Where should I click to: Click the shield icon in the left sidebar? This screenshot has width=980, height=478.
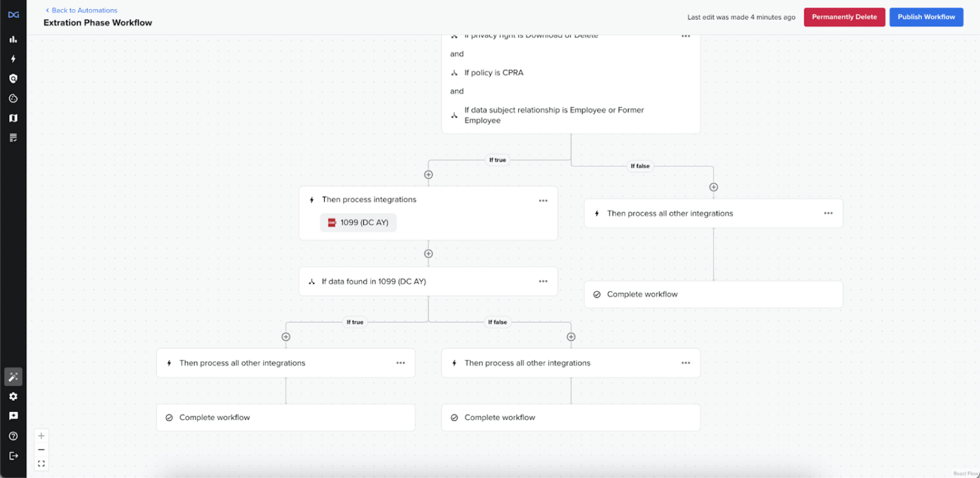coord(13,78)
